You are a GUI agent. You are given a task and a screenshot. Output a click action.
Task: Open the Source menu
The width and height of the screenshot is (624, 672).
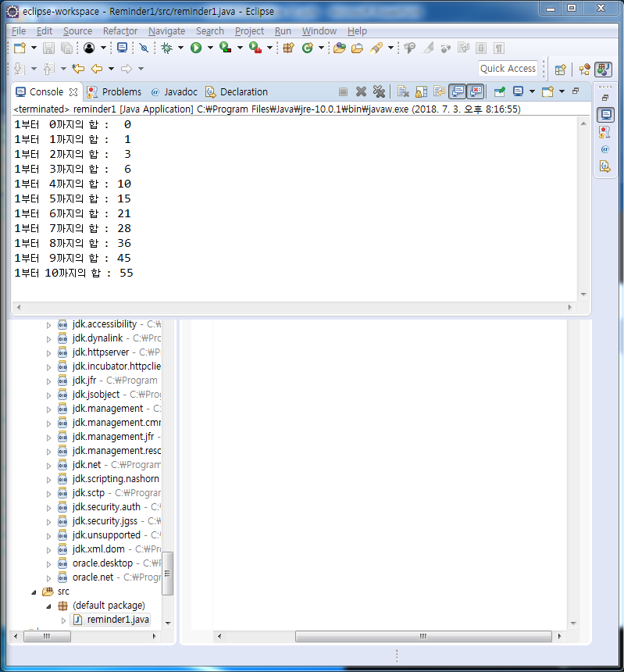pos(77,30)
